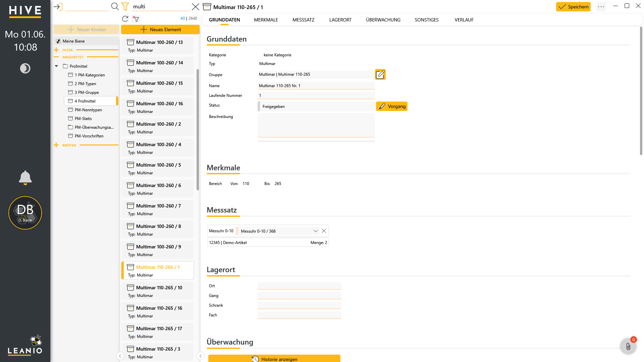Select the 3 PM-Gruppe tree node
The image size is (644, 362).
click(87, 93)
